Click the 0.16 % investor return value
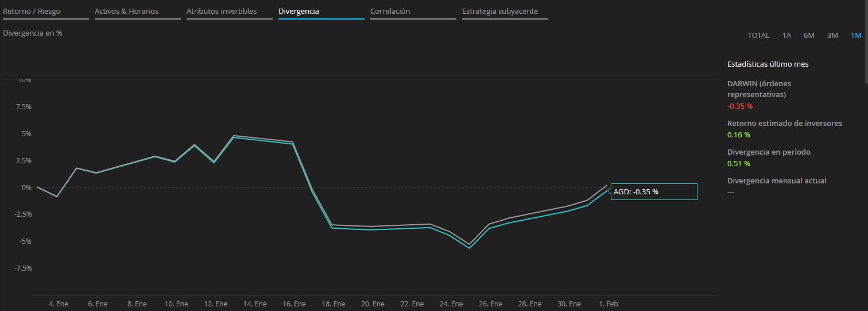Image resolution: width=868 pixels, height=311 pixels. pos(739,135)
